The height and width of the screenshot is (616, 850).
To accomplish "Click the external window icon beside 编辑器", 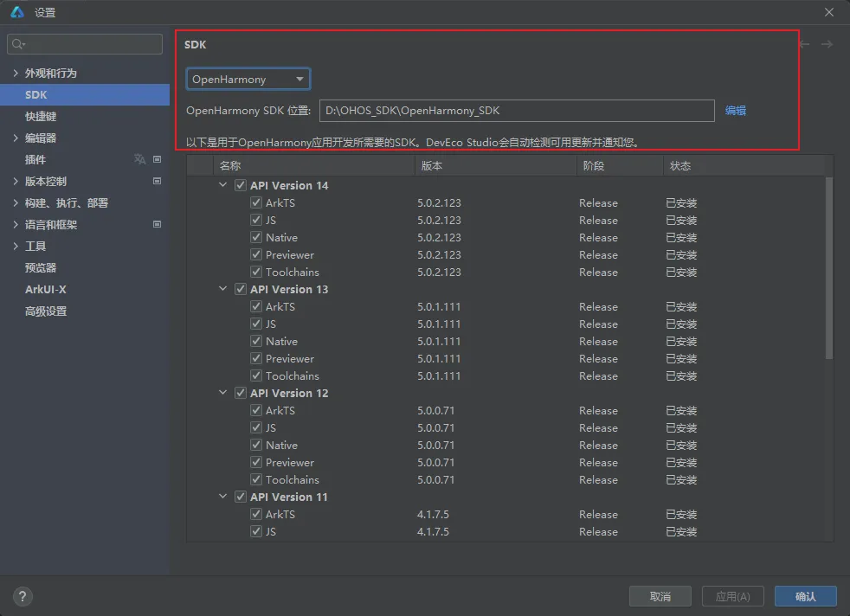I will [x=157, y=138].
